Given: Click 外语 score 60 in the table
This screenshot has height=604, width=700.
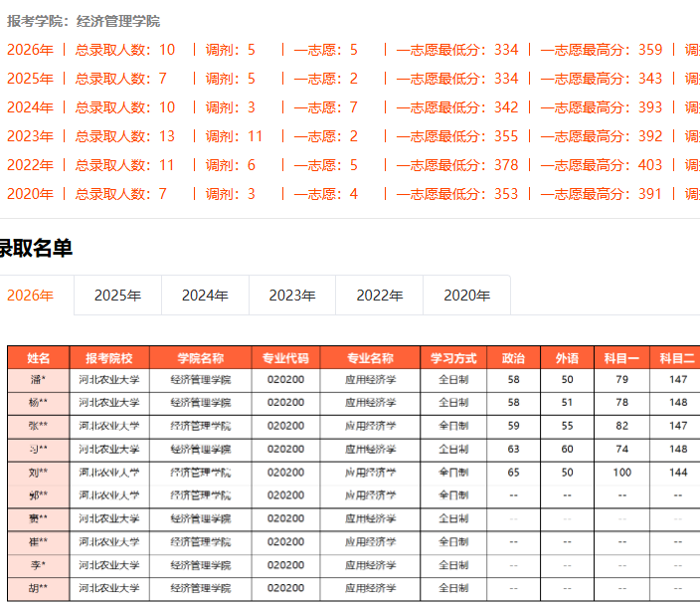Looking at the screenshot, I should 567,450.
